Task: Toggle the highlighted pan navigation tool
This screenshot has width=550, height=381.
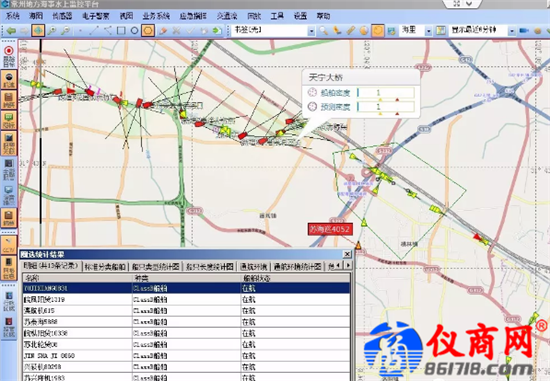Action: 38,31
